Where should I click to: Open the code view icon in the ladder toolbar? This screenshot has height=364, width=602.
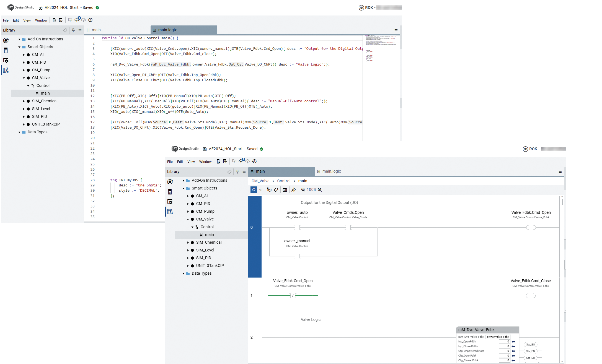click(x=285, y=190)
